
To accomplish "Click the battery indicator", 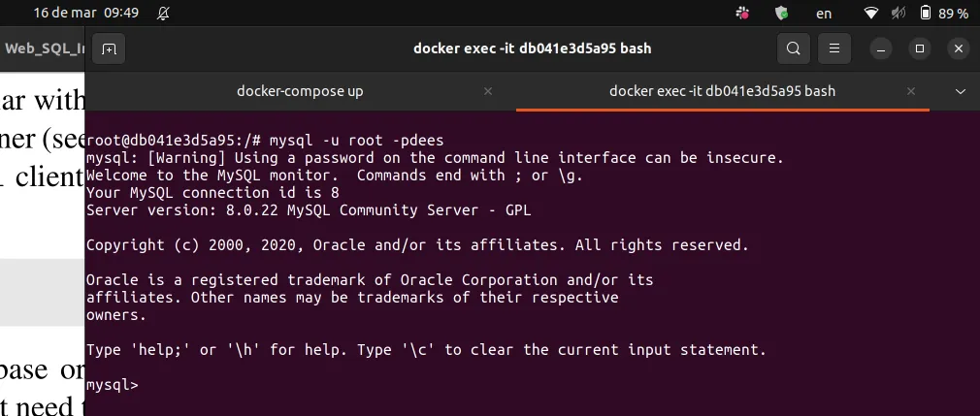I will click(x=943, y=14).
